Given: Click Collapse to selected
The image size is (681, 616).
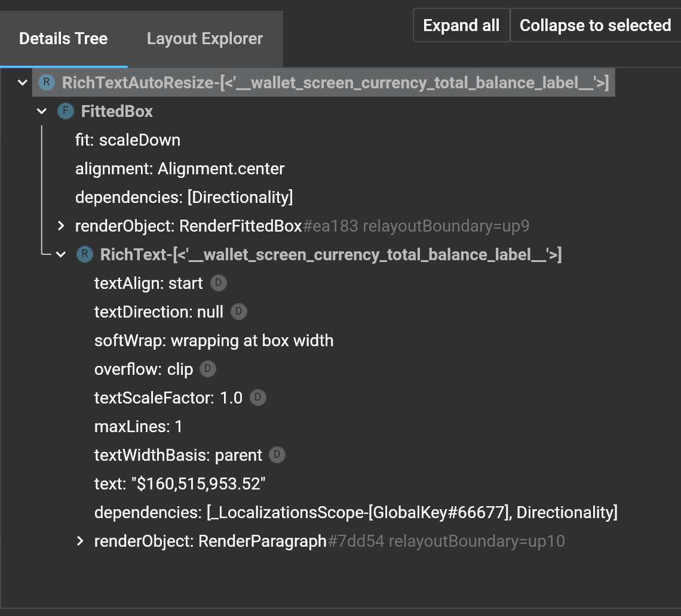Looking at the screenshot, I should click(594, 25).
